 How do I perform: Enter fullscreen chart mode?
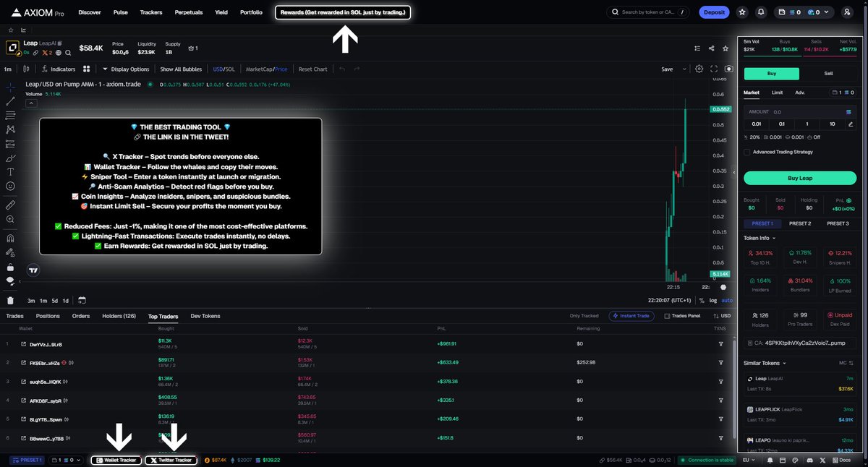pos(714,69)
